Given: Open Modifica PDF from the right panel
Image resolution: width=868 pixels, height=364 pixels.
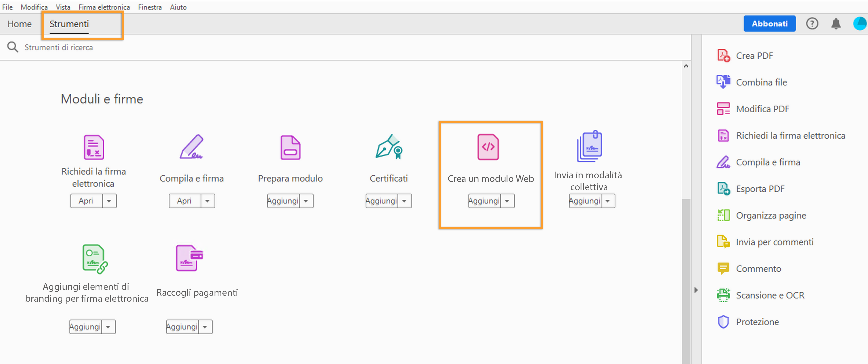Looking at the screenshot, I should point(762,109).
